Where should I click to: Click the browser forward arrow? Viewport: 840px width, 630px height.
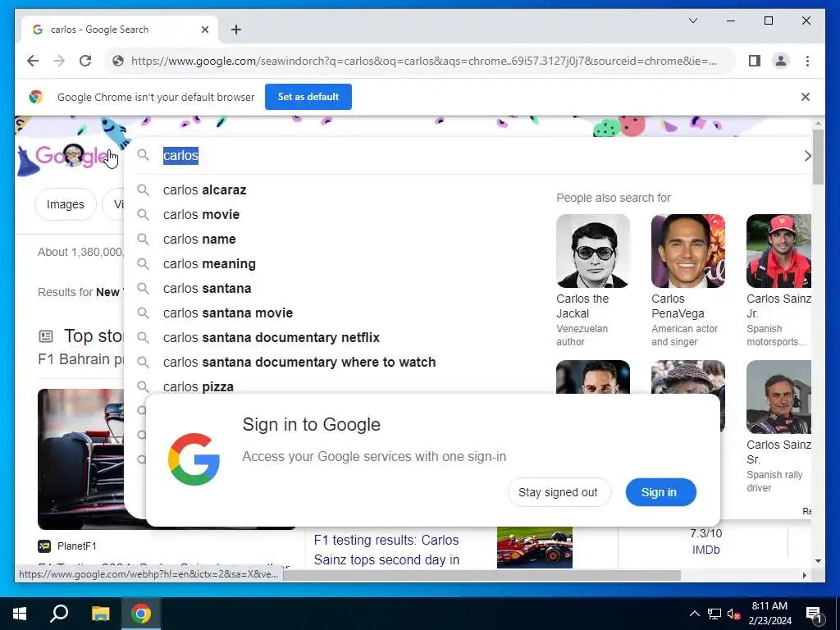(x=59, y=61)
